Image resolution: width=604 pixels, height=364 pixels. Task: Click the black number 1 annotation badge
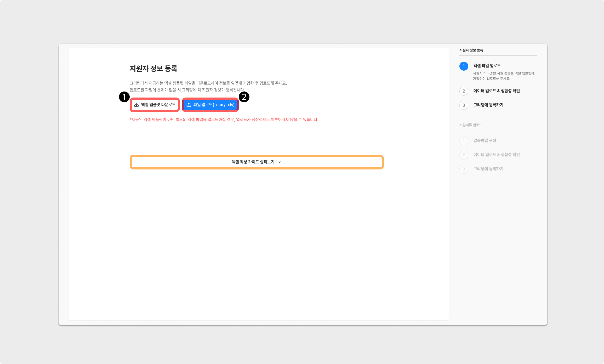tap(124, 97)
